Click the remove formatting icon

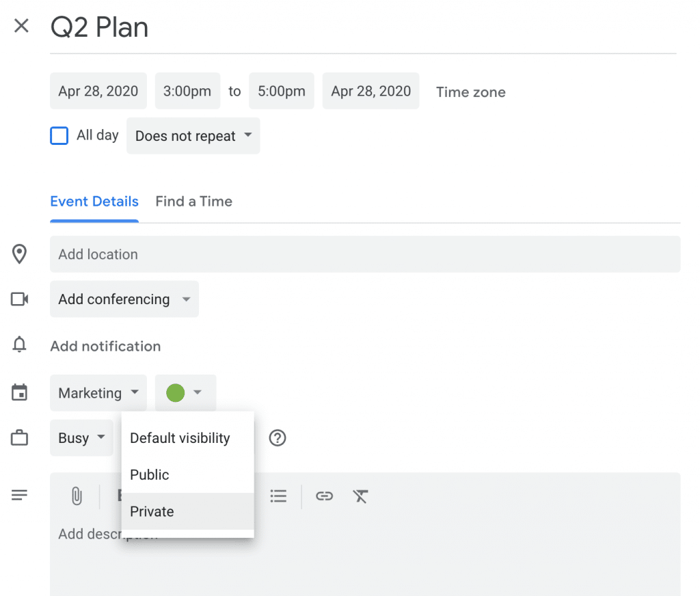tap(361, 496)
